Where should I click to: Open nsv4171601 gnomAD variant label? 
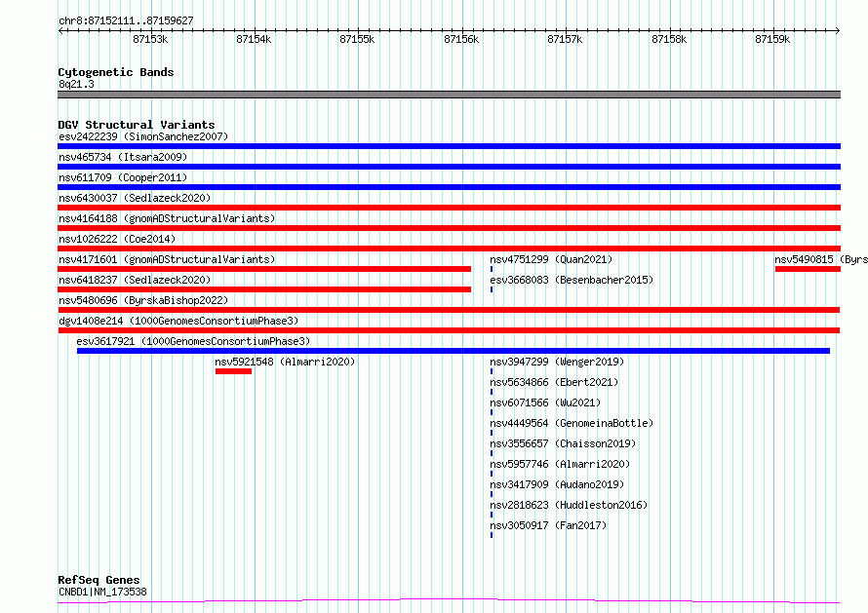167,259
